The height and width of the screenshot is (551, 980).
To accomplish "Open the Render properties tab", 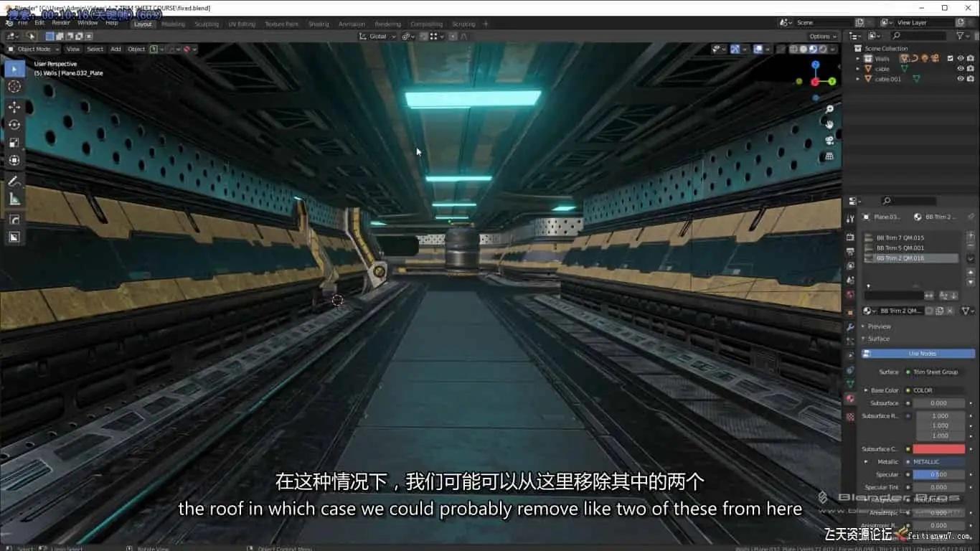I will 850,237.
